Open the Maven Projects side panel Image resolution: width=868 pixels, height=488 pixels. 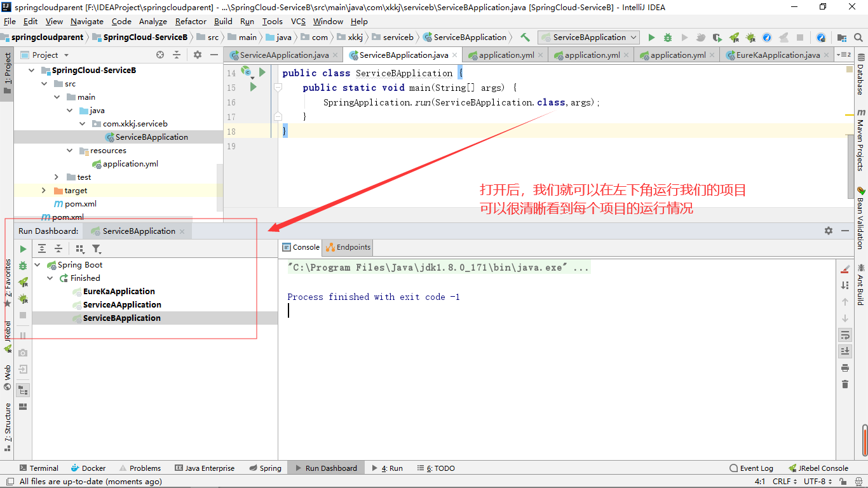860,139
